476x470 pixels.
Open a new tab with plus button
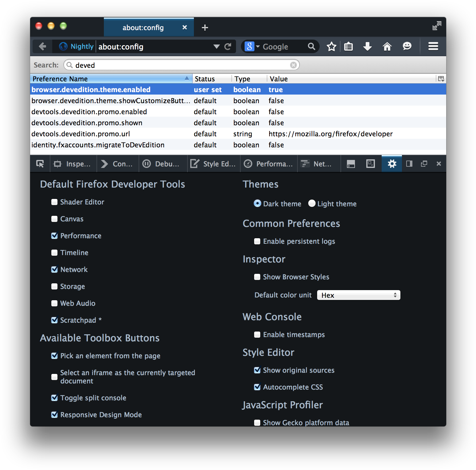click(x=205, y=28)
